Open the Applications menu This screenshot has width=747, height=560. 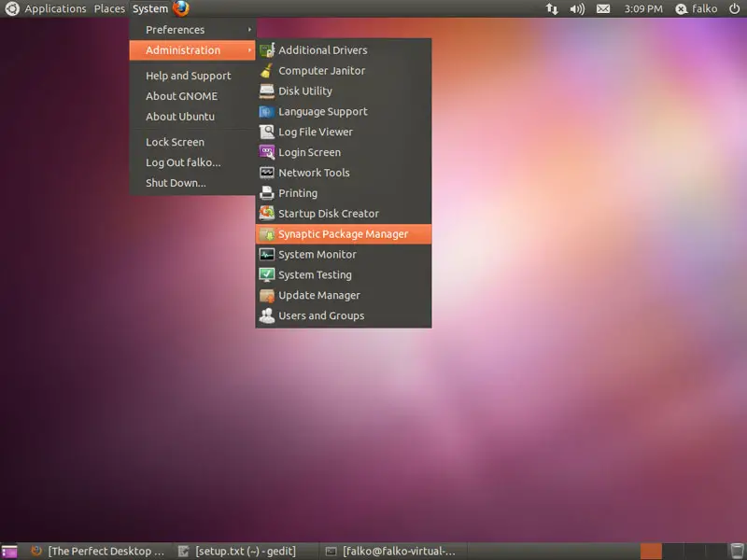click(55, 8)
